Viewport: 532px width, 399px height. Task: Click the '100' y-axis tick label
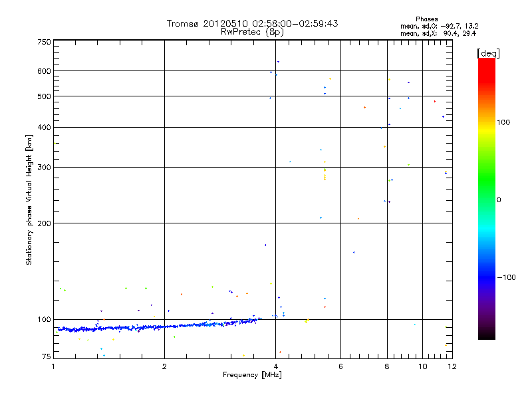44,319
